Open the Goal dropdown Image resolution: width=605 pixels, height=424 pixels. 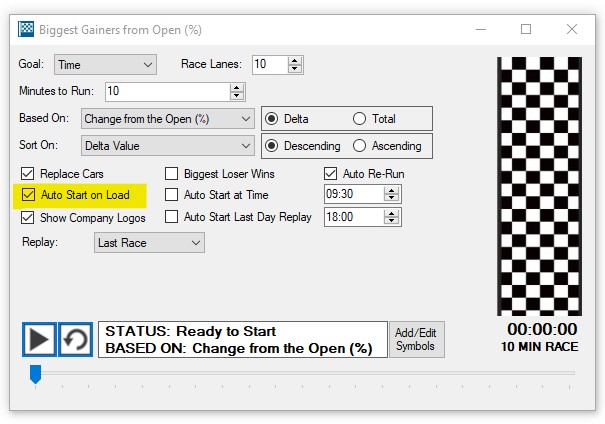[x=105, y=65]
